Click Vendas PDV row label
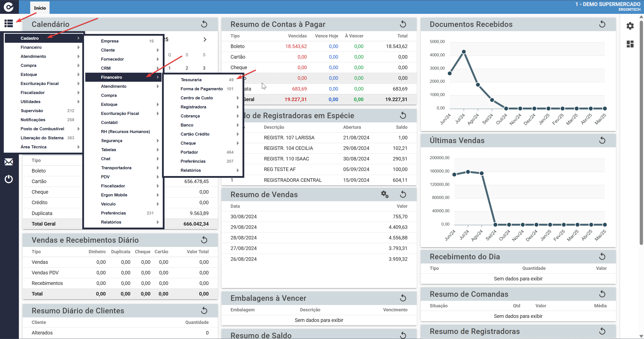Image resolution: width=644 pixels, height=339 pixels. (45, 273)
